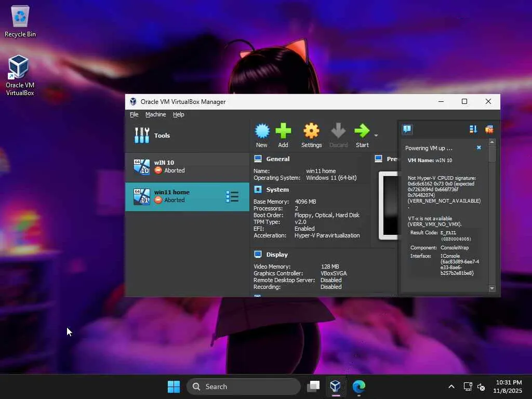Click the General section heading
532x399 pixels.
point(278,159)
